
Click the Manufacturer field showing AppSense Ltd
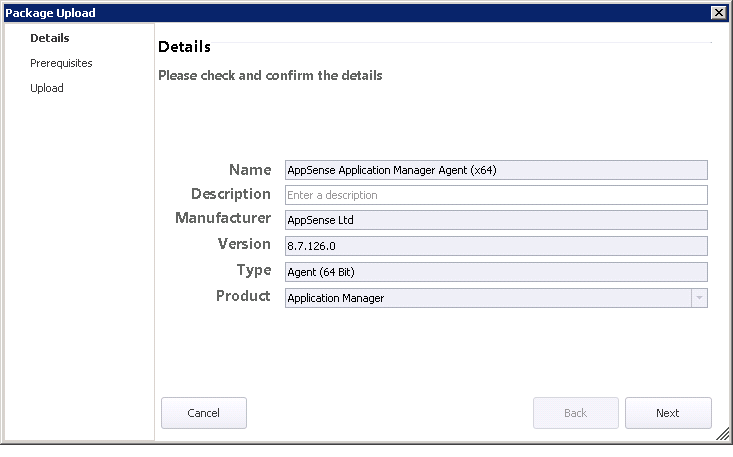click(496, 220)
